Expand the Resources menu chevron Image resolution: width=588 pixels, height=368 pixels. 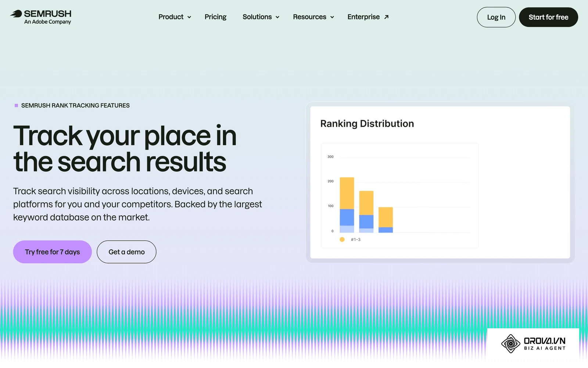click(x=332, y=17)
